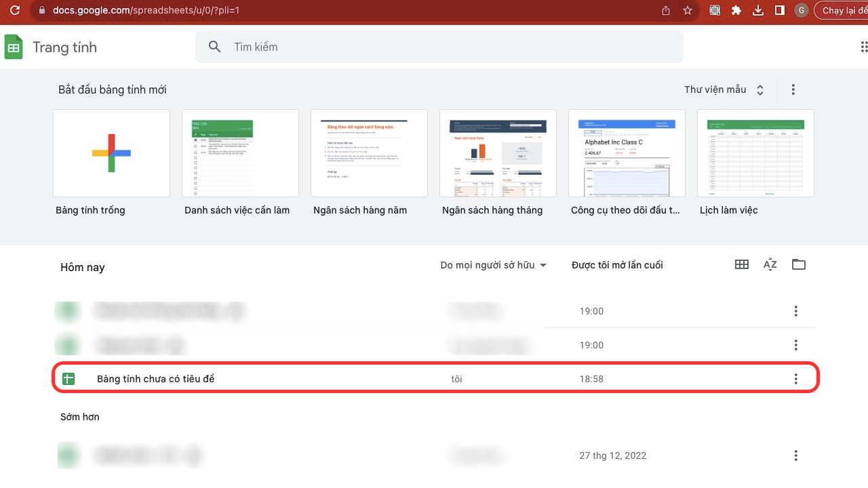The height and width of the screenshot is (488, 868).
Task: Open the Danh sách việc cần làm template
Action: (240, 153)
